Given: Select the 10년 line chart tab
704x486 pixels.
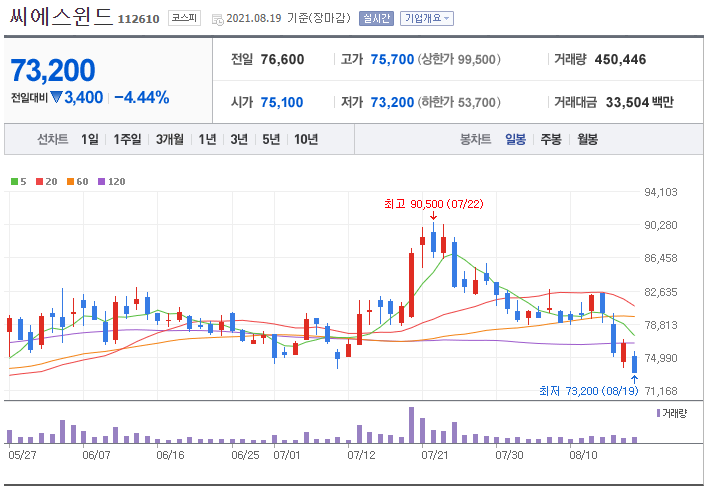Looking at the screenshot, I should (306, 139).
